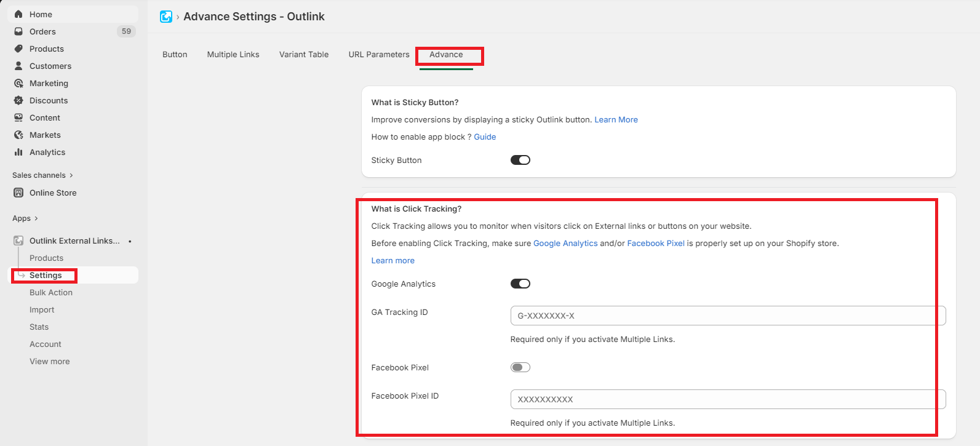Click the Orders inbox icon
The height and width of the screenshot is (446, 980).
pos(18,31)
